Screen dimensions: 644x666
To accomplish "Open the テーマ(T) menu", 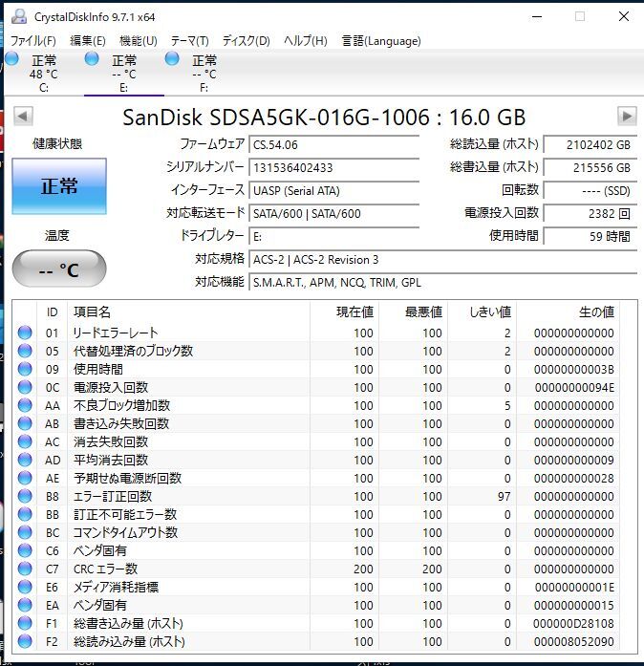I will [189, 41].
